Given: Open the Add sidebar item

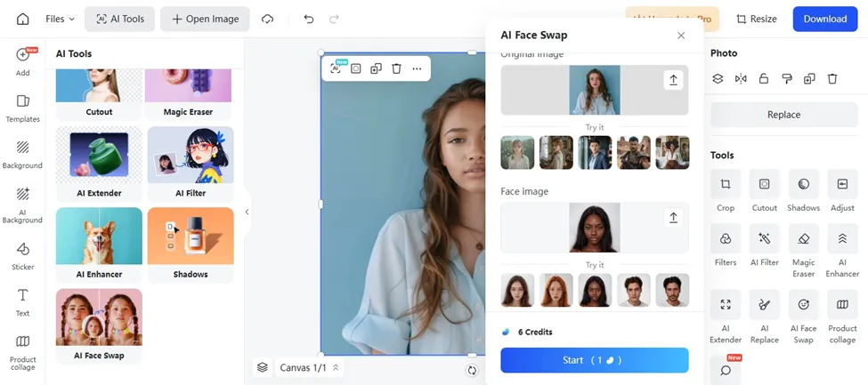Looking at the screenshot, I should click(22, 61).
